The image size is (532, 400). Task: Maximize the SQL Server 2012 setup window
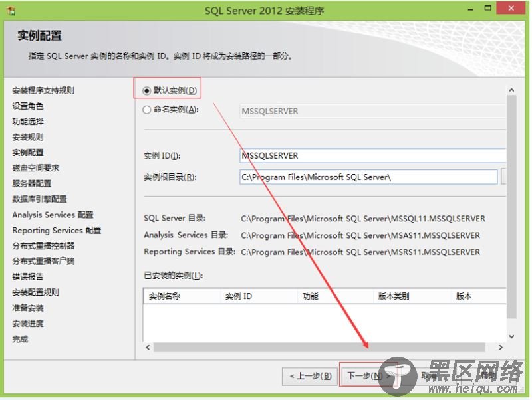[487, 9]
